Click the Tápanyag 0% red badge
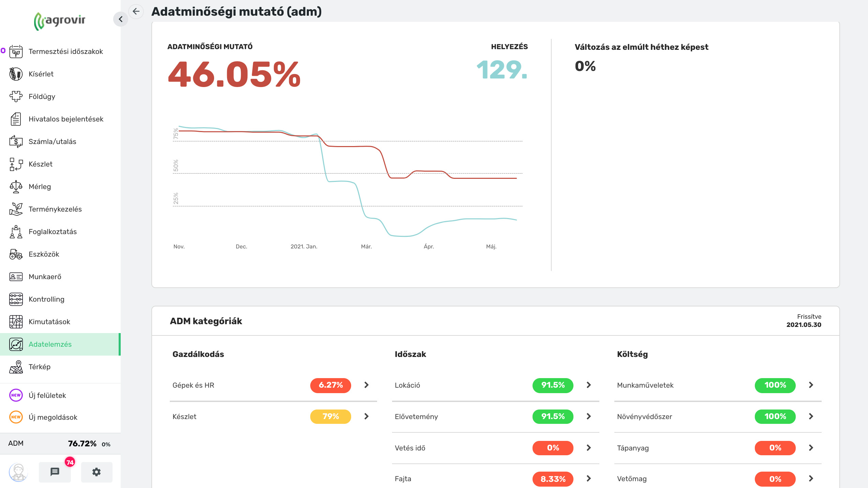The height and width of the screenshot is (488, 868). (775, 448)
